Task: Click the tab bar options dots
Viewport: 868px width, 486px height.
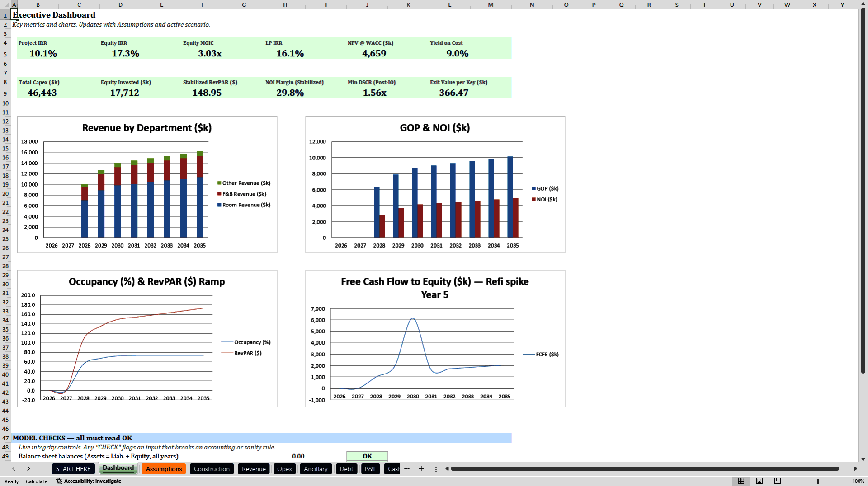Action: pos(436,469)
